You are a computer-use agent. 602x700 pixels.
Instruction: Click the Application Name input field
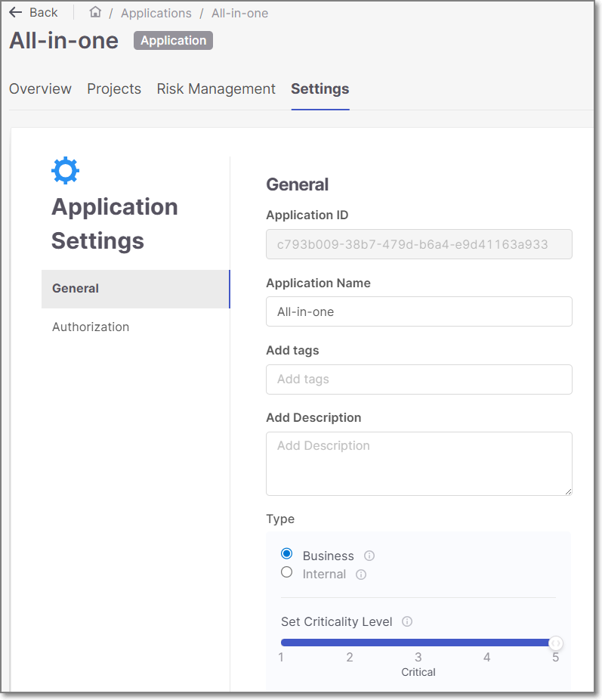418,311
